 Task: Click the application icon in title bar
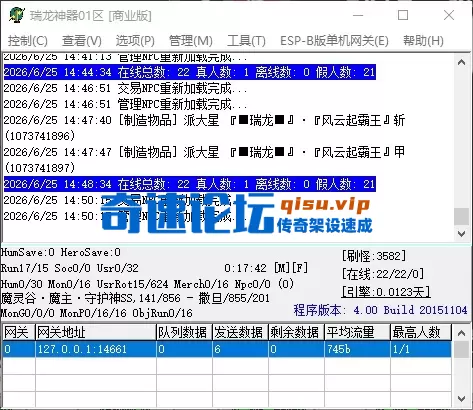tap(17, 15)
